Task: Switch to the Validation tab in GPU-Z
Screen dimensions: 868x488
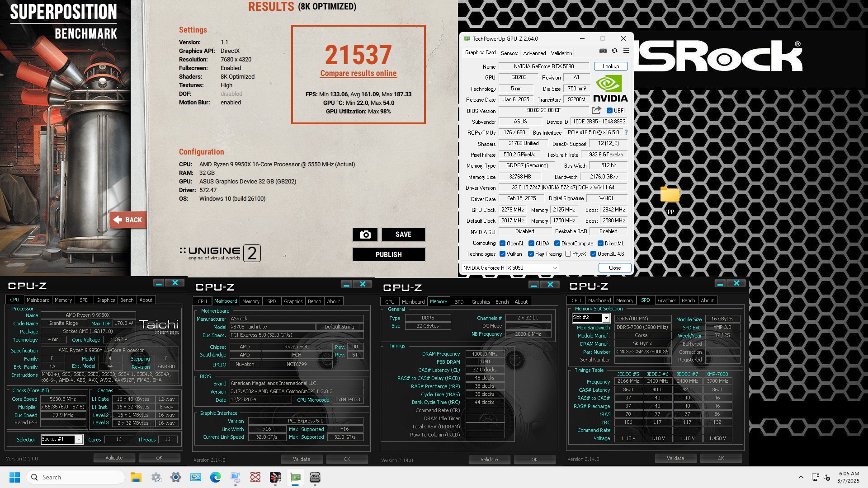Action: point(561,53)
